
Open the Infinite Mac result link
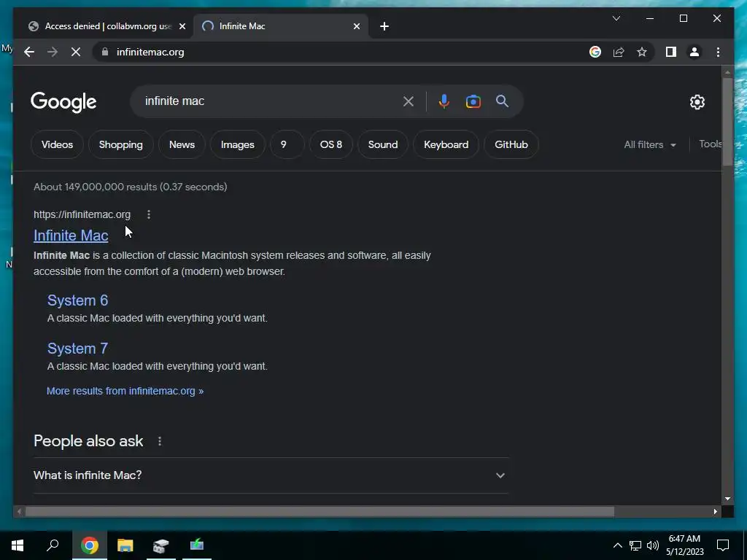pos(71,236)
